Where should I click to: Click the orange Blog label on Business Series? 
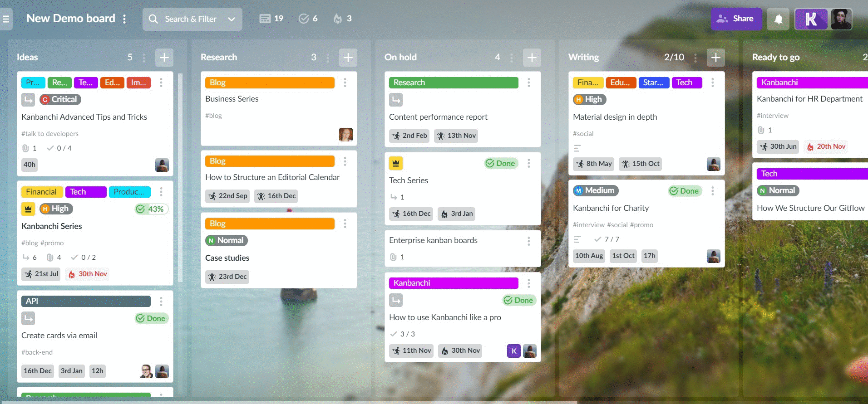tap(270, 83)
